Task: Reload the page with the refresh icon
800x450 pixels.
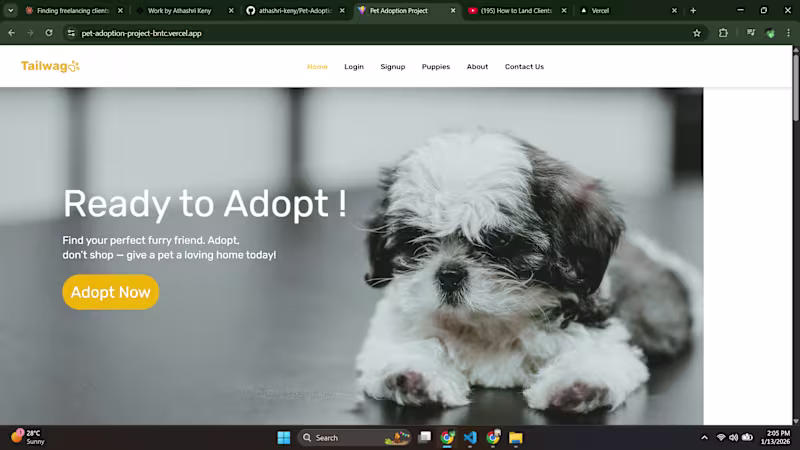Action: point(49,33)
